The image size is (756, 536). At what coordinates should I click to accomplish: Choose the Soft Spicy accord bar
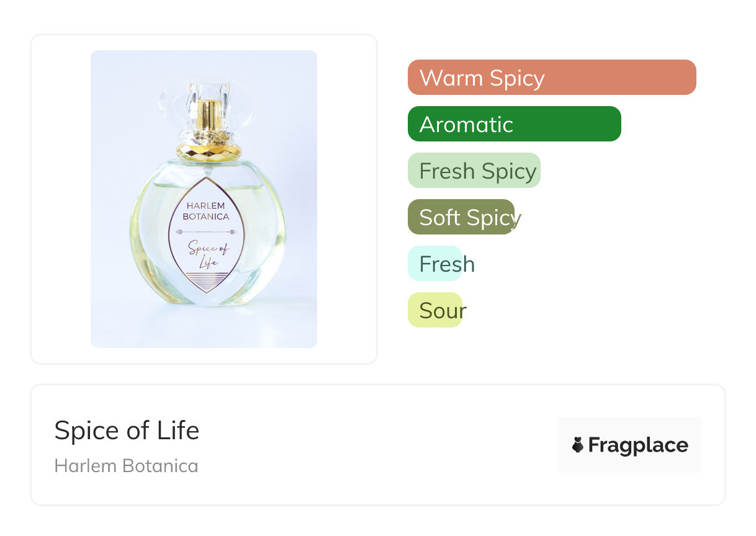click(x=461, y=217)
